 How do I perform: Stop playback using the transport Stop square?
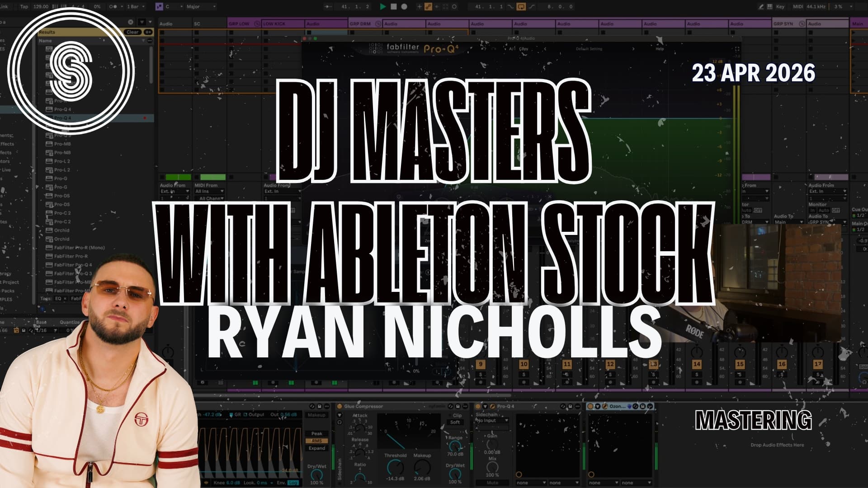click(x=393, y=6)
